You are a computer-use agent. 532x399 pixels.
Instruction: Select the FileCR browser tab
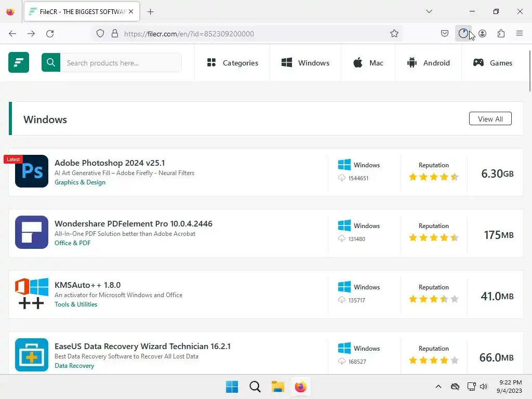[x=82, y=11]
